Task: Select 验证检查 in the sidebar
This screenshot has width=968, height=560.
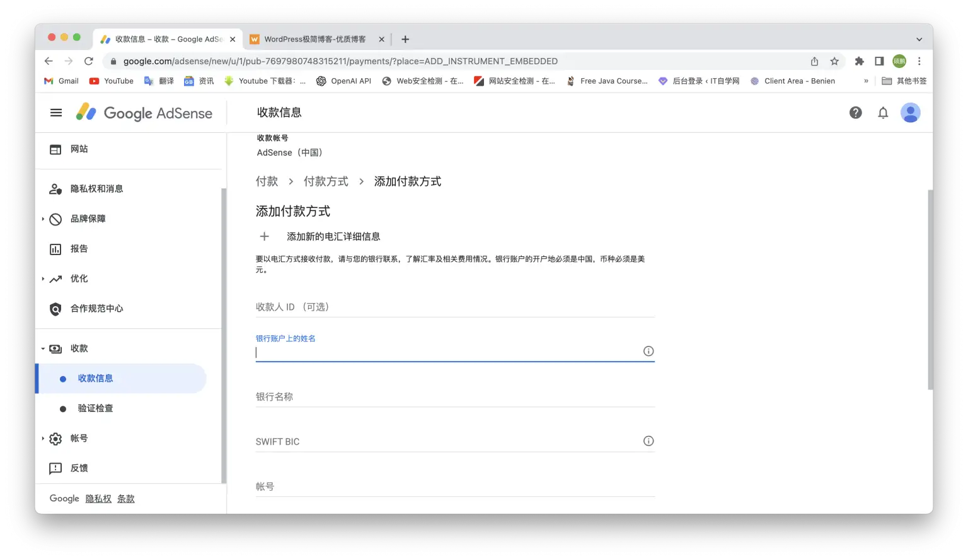Action: click(95, 408)
